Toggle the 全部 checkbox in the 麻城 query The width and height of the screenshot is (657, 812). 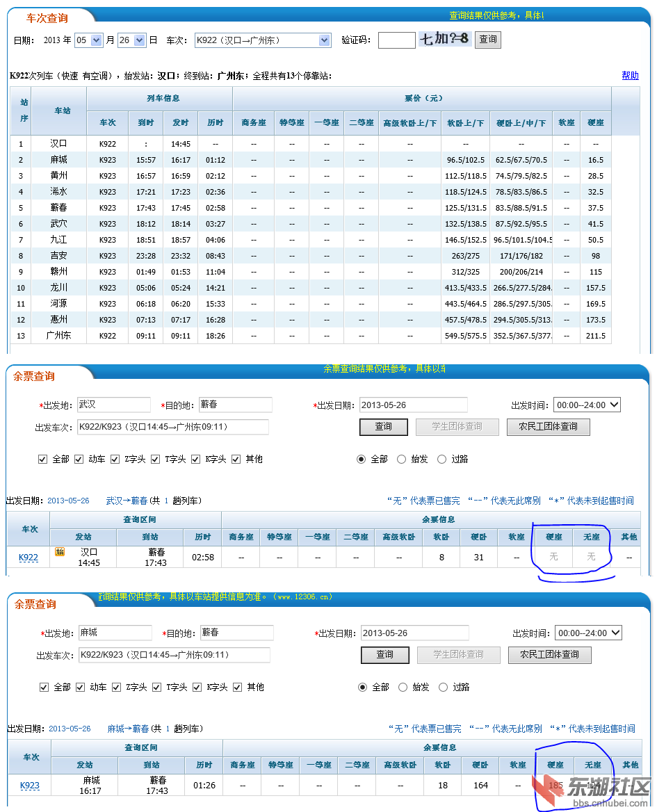pyautogui.click(x=44, y=687)
